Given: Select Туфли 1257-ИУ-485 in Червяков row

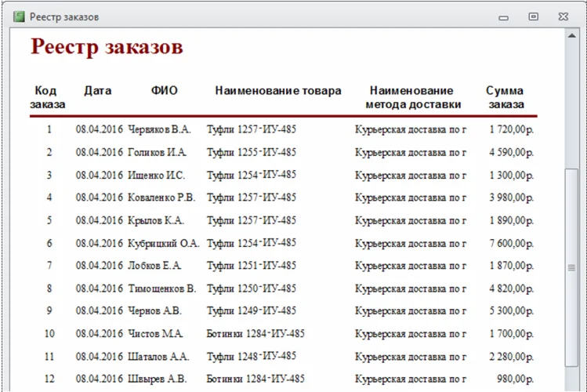Looking at the screenshot, I should [x=252, y=129].
